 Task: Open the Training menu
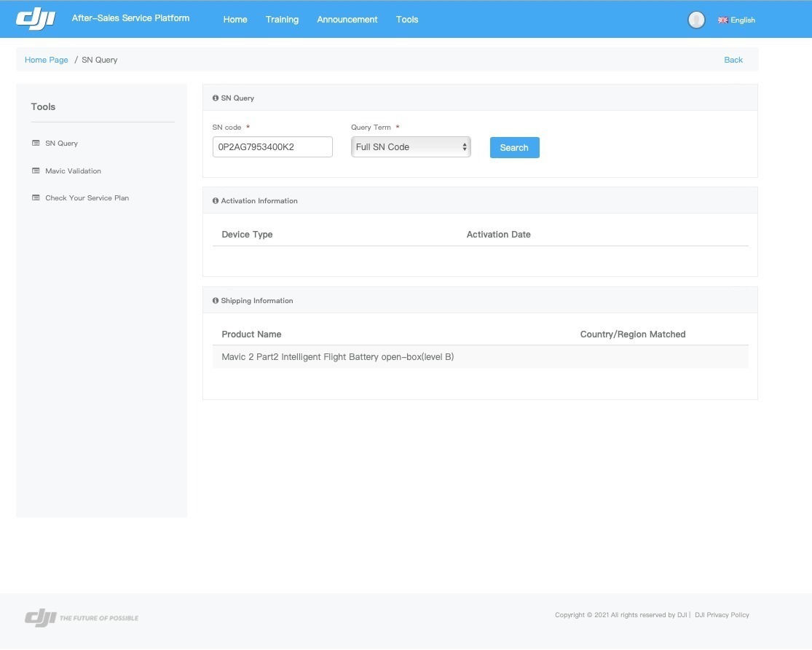283,20
